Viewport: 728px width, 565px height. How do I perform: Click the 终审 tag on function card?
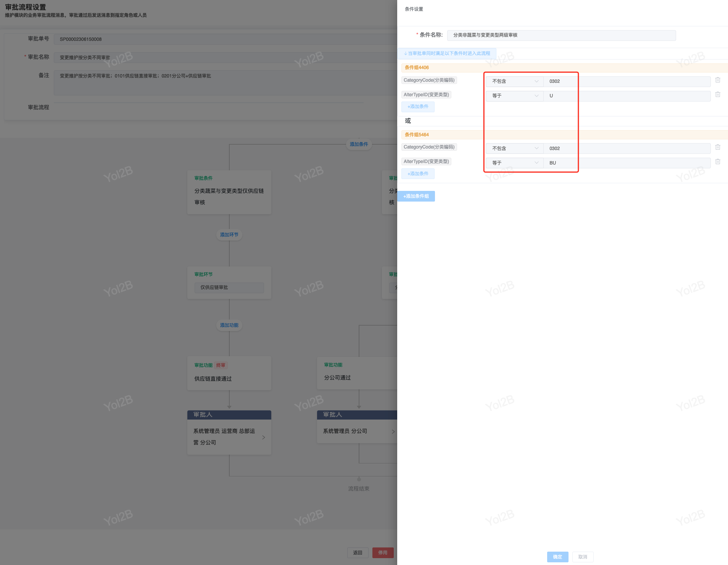pos(221,365)
